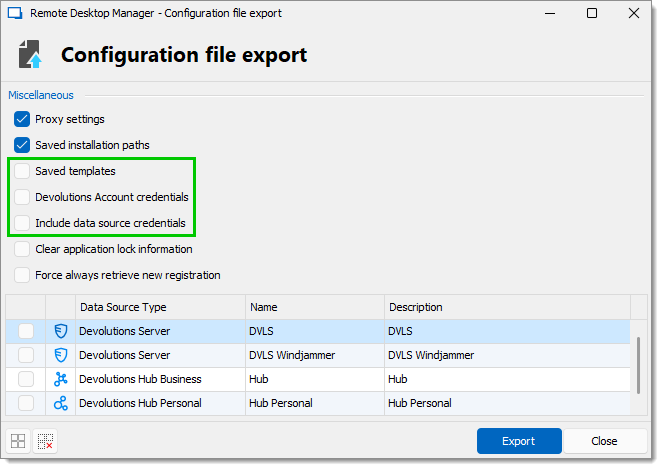The width and height of the screenshot is (662, 469).
Task: Click the data source list vertical scrollbar
Action: [639, 366]
